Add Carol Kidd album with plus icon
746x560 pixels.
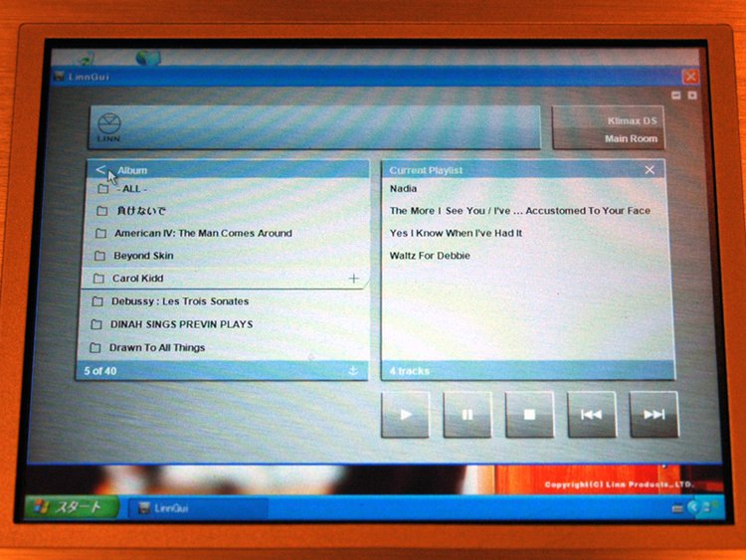click(353, 279)
